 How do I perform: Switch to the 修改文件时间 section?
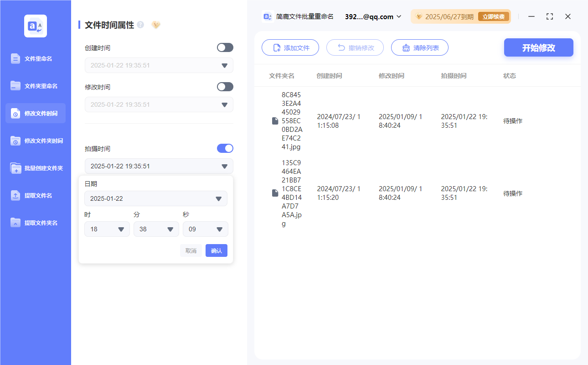pos(35,113)
